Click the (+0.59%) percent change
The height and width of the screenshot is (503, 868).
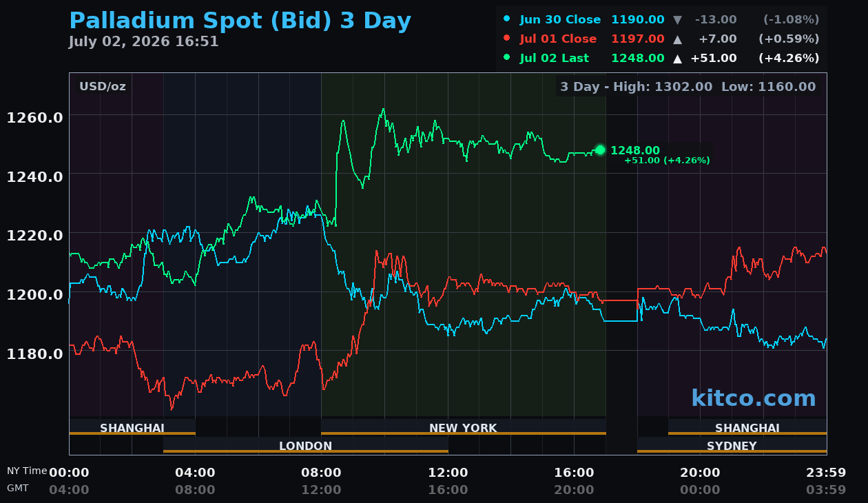coord(789,39)
